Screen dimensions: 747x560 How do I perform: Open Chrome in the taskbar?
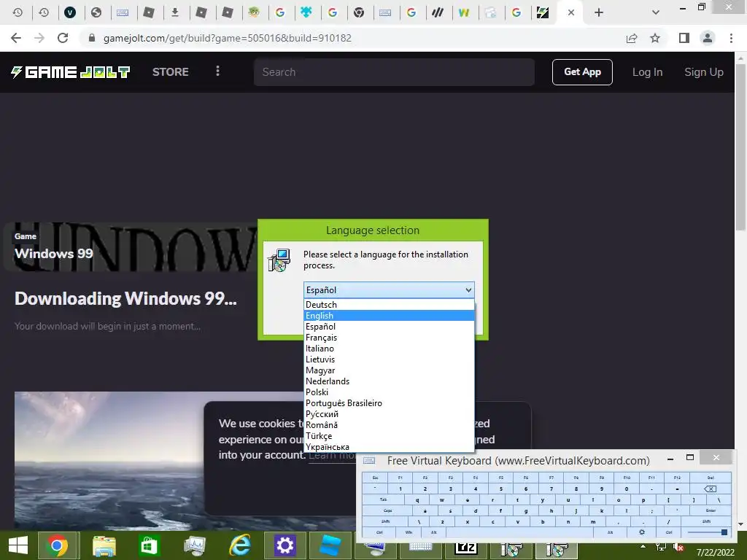[57, 545]
